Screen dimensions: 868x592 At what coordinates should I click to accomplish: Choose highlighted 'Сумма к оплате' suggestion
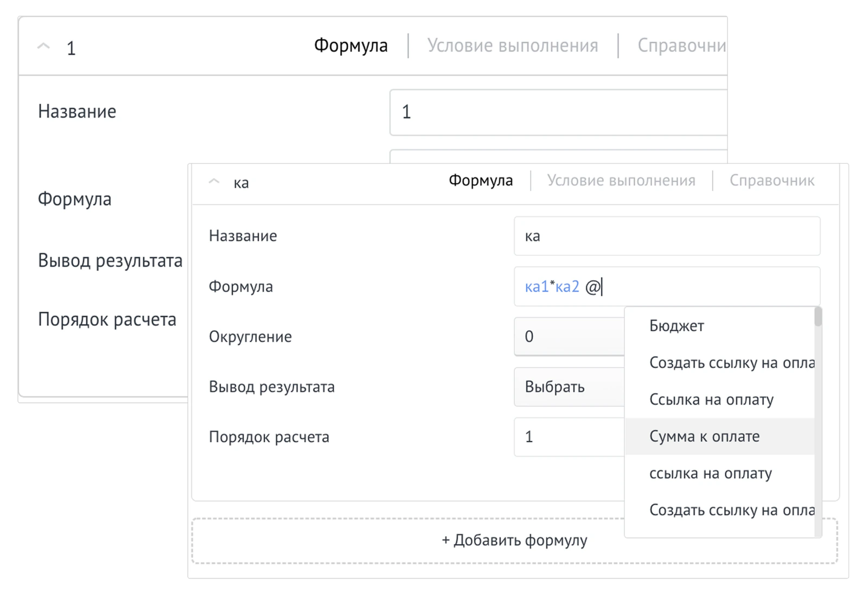(719, 436)
